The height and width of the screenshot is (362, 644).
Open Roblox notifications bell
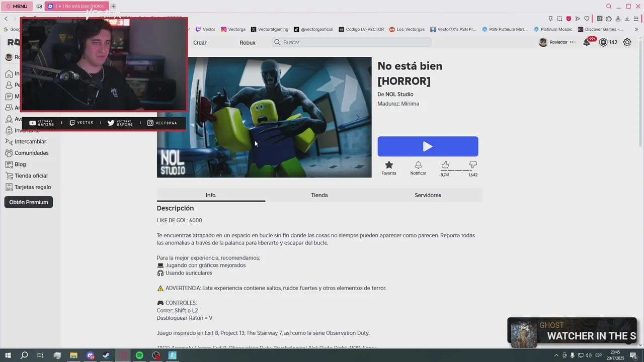(x=587, y=43)
